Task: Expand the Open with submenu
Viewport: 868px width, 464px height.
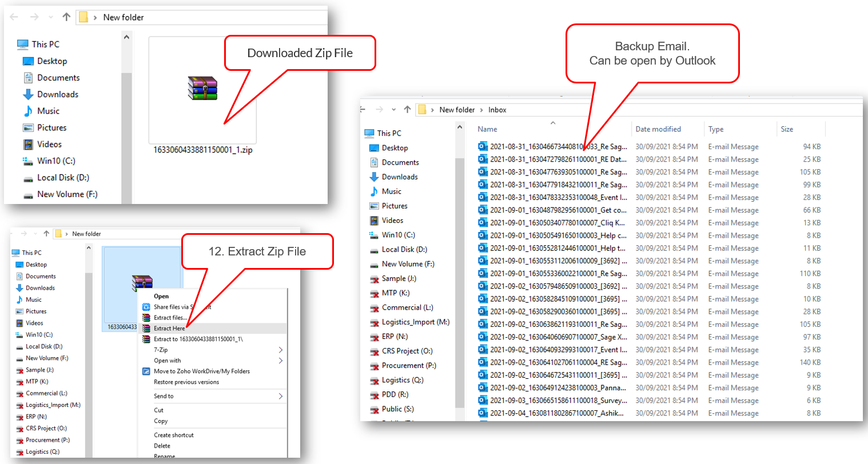Action: click(280, 361)
